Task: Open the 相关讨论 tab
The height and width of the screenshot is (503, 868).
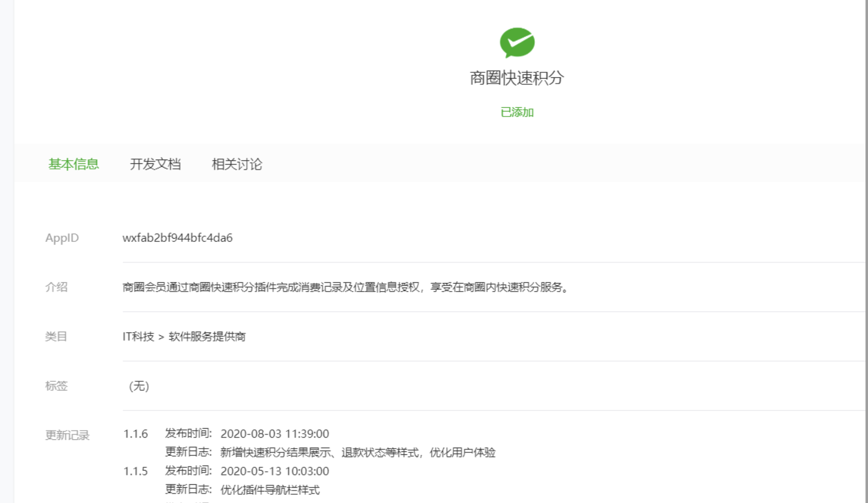Action: coord(237,164)
